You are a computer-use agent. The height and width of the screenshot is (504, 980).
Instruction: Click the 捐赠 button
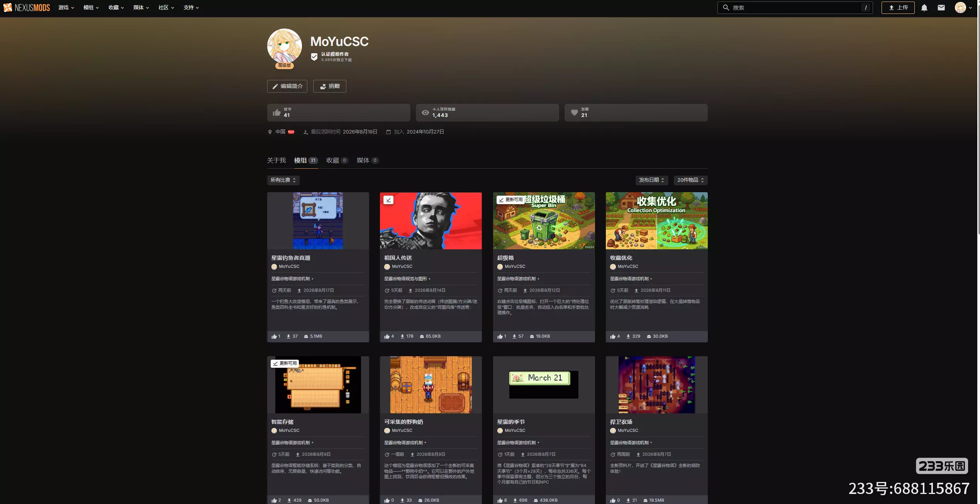(x=330, y=86)
